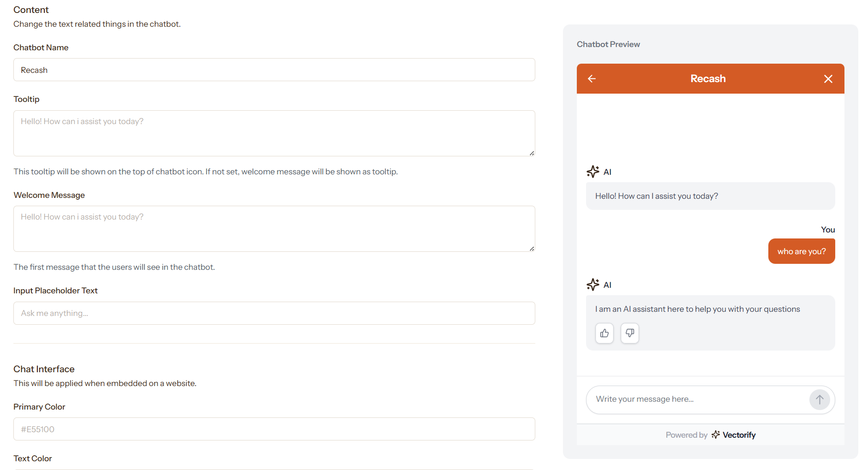The height and width of the screenshot is (470, 868).
Task: Click the AI sparkle avatar beside the welcome message
Action: (593, 171)
